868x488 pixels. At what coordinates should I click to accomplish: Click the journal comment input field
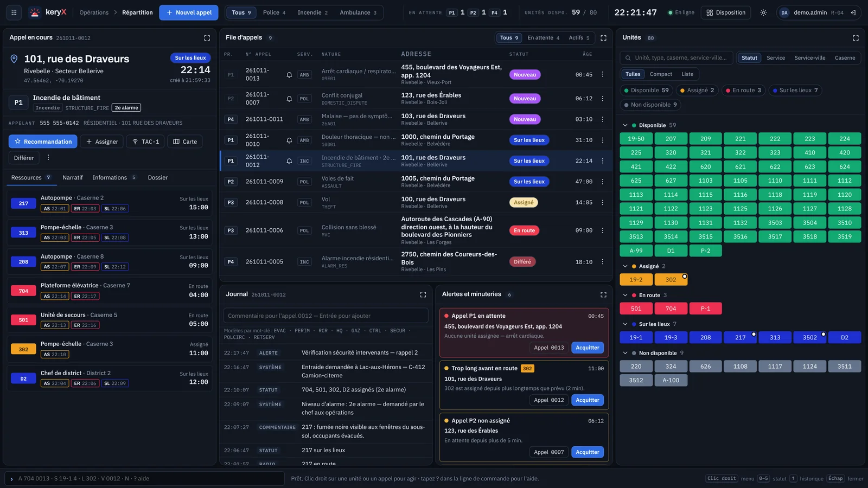326,316
